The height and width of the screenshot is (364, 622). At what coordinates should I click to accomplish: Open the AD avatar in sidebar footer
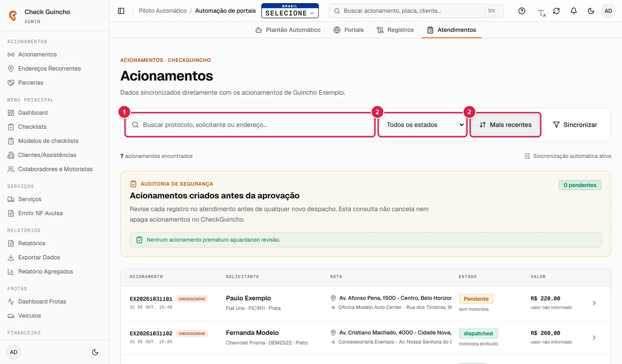coord(14,352)
